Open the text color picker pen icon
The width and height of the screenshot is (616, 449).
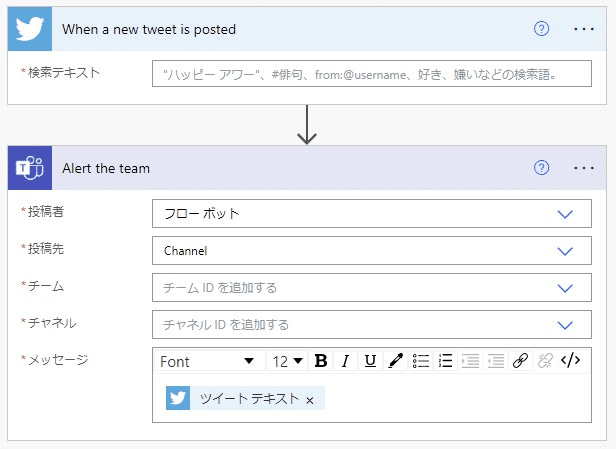tap(395, 361)
